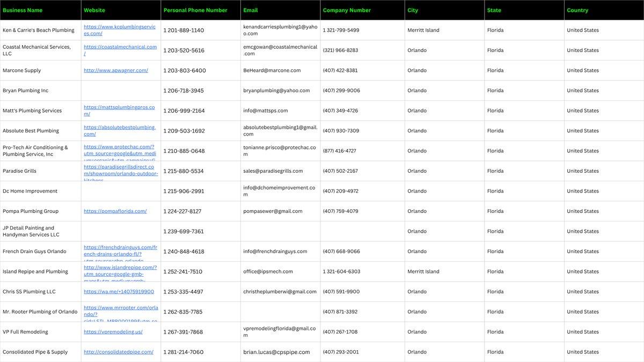Select company number 1 321-604-6303
Image resolution: width=644 pixels, height=362 pixels.
pyautogui.click(x=342, y=271)
